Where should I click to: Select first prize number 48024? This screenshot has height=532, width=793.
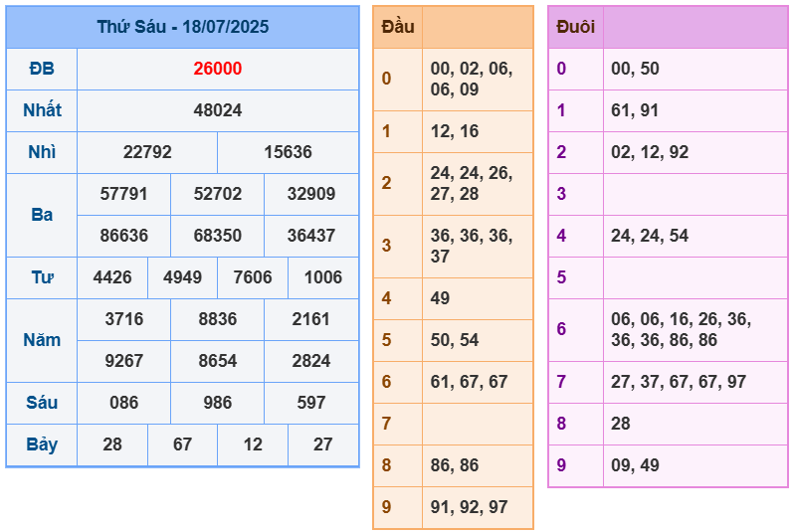[217, 110]
